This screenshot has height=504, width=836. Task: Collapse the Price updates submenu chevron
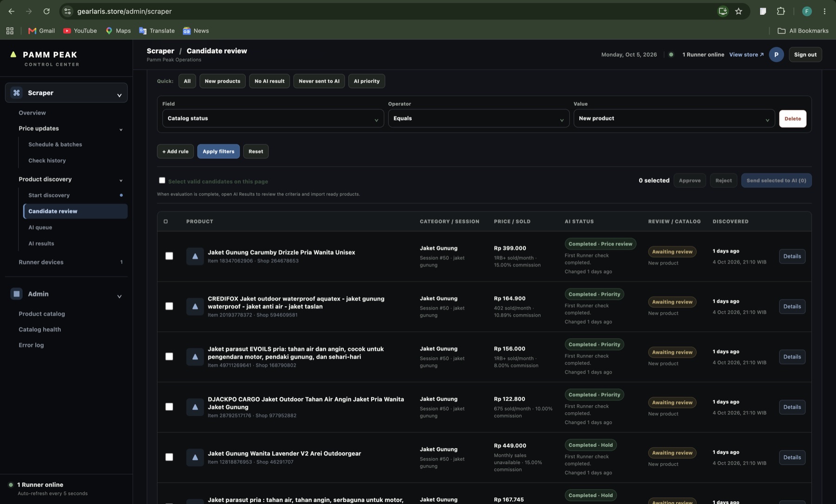(x=121, y=129)
